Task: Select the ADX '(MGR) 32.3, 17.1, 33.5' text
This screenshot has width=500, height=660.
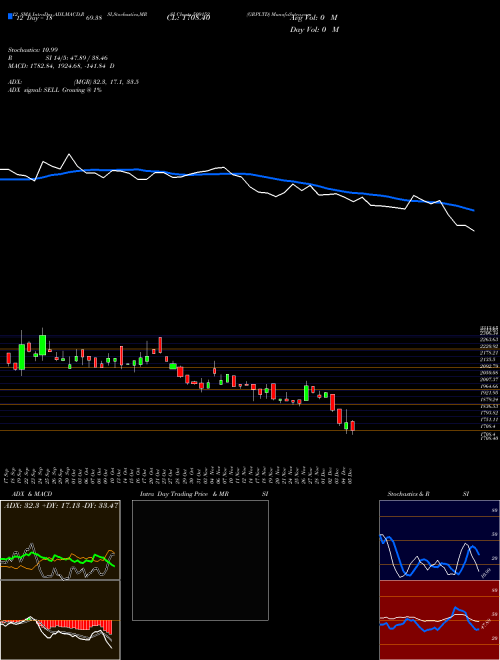Action: pos(106,82)
